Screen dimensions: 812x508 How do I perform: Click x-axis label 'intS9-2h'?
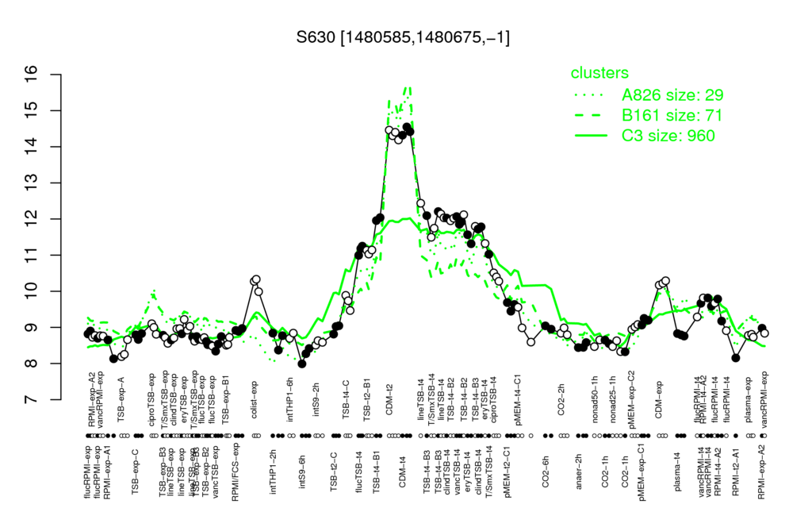(316, 400)
